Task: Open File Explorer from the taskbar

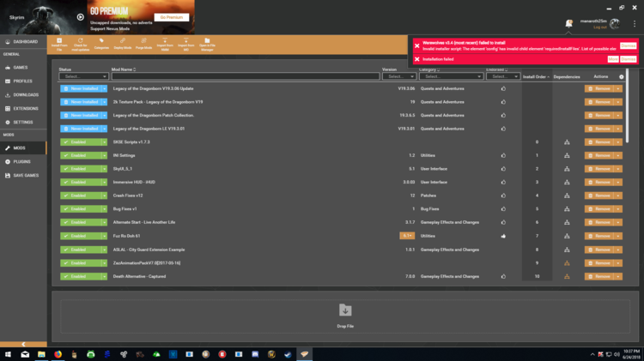Action: pyautogui.click(x=41, y=354)
